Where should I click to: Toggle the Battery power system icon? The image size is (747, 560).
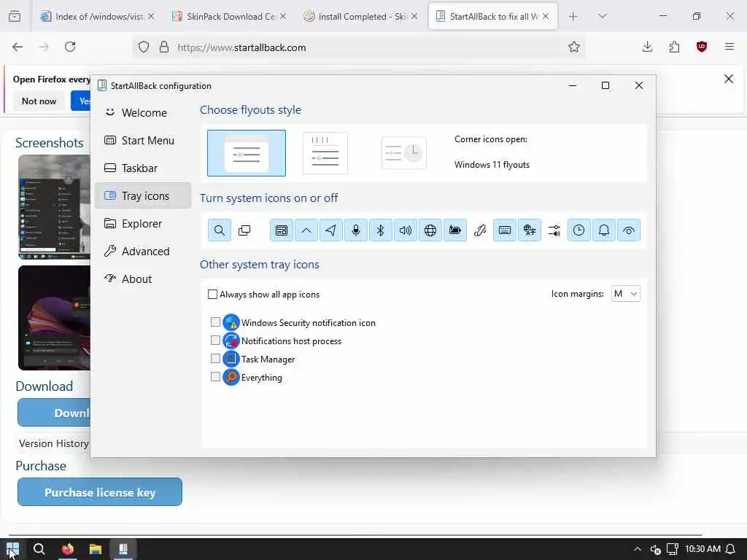(x=455, y=230)
